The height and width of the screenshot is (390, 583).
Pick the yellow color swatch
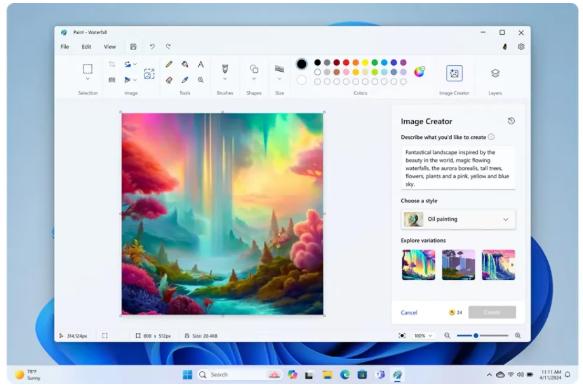coord(365,62)
